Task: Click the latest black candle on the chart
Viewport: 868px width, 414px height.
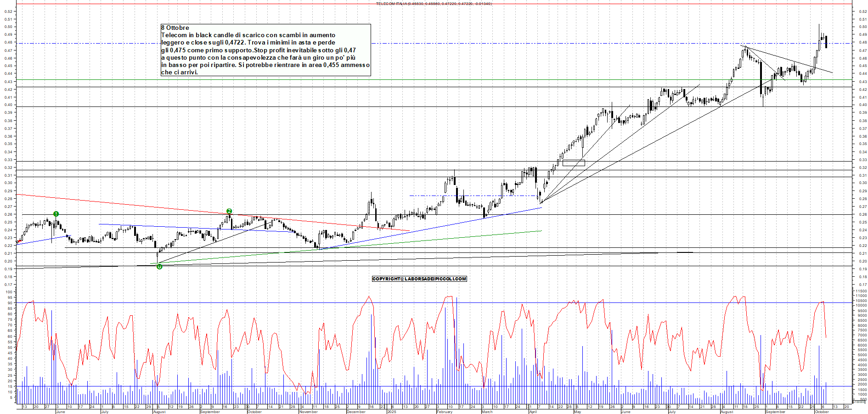Action: pos(826,42)
